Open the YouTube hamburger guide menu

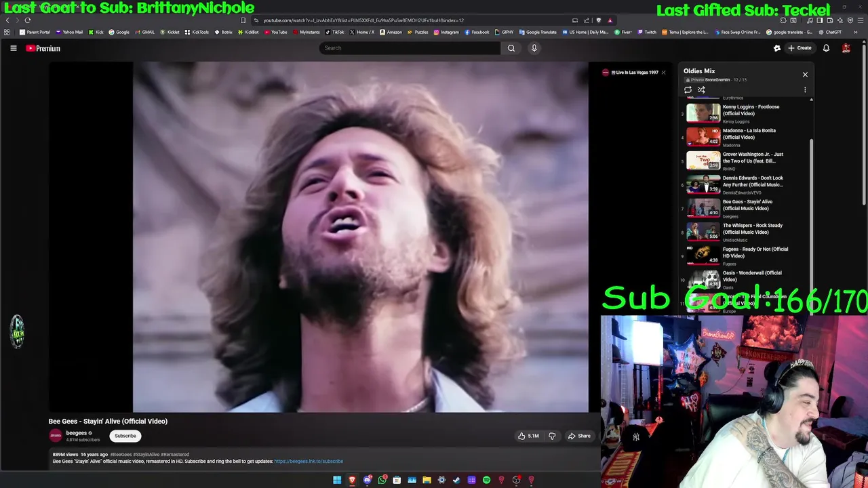[x=13, y=48]
